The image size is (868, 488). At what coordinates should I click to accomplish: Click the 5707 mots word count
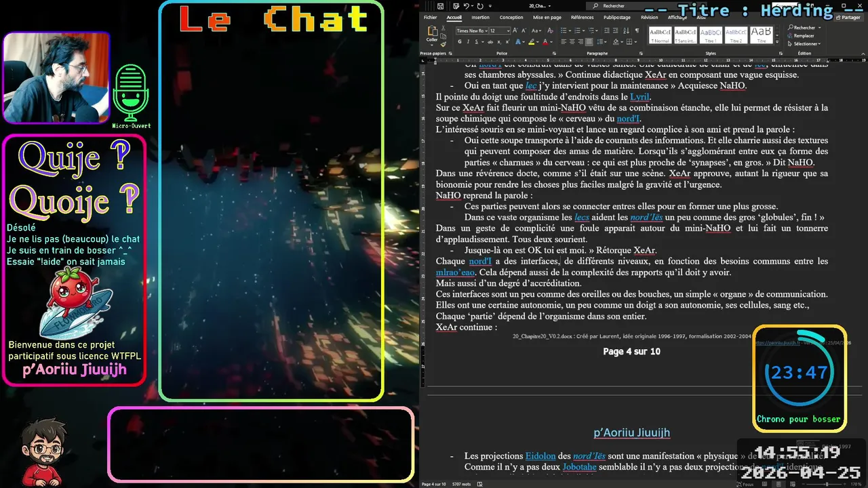pyautogui.click(x=462, y=484)
